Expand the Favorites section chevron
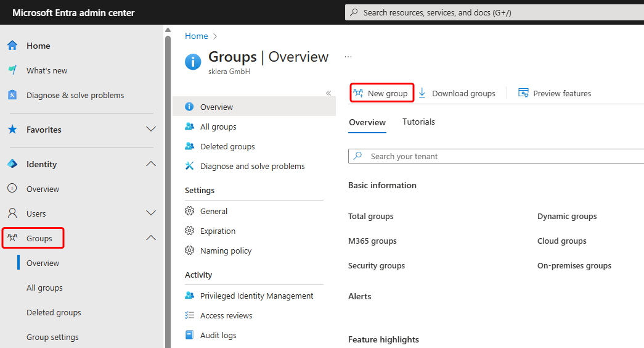Screen dimensions: 644x348 point(151,129)
